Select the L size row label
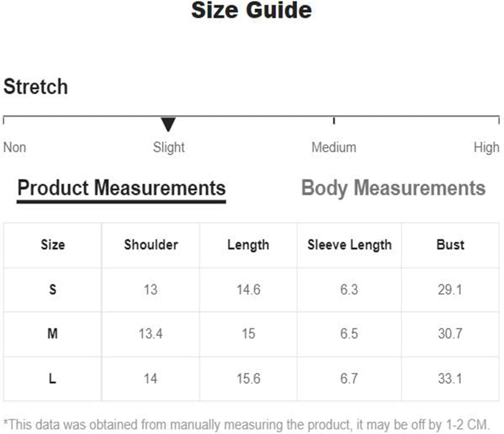Viewport: 504px width, 434px height. click(x=53, y=379)
